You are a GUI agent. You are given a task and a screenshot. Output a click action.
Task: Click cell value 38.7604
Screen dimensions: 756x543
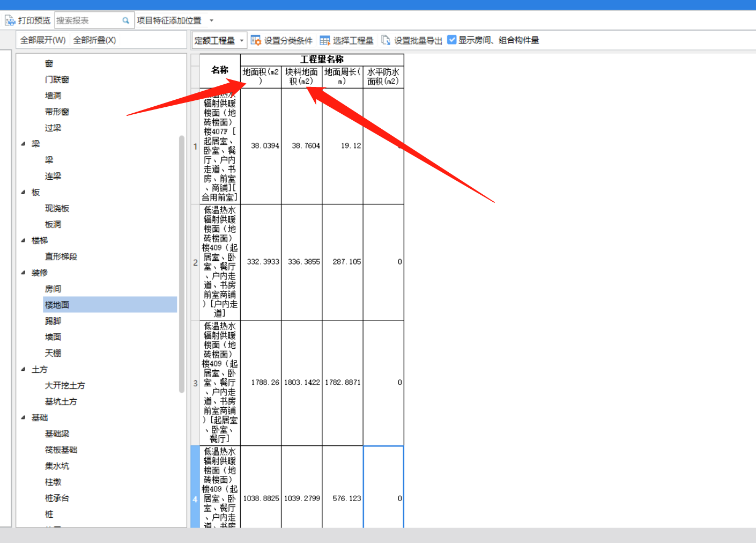click(306, 145)
